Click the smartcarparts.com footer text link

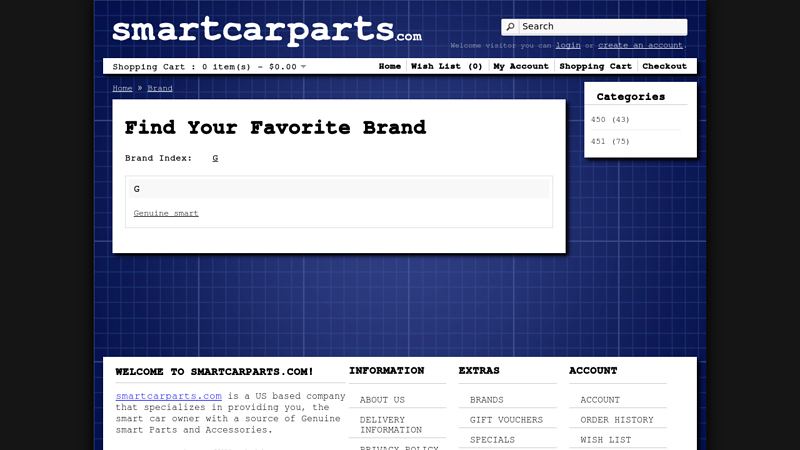pos(168,396)
